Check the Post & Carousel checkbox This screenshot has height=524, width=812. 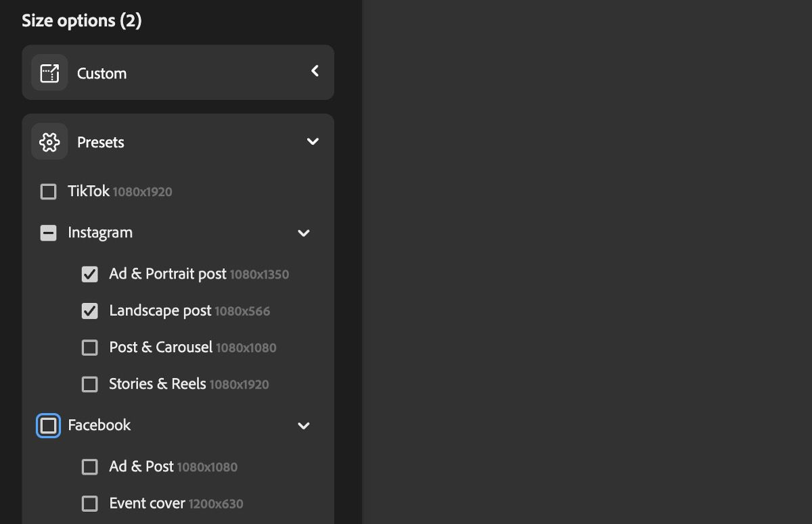coord(89,348)
